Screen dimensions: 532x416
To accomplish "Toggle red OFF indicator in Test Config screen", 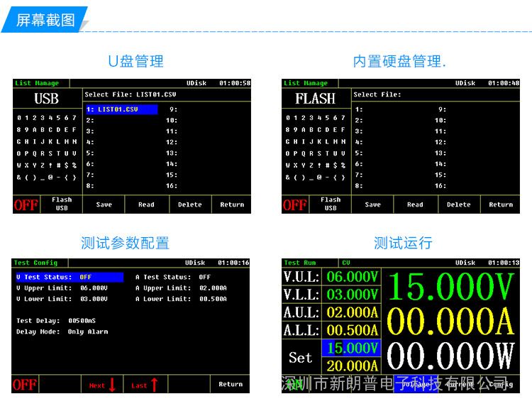I will pos(24,385).
